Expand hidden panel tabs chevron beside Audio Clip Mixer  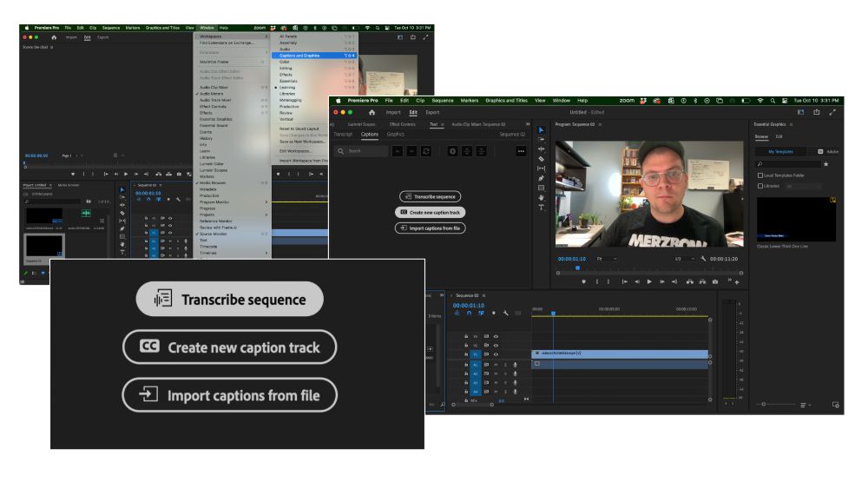(x=527, y=124)
